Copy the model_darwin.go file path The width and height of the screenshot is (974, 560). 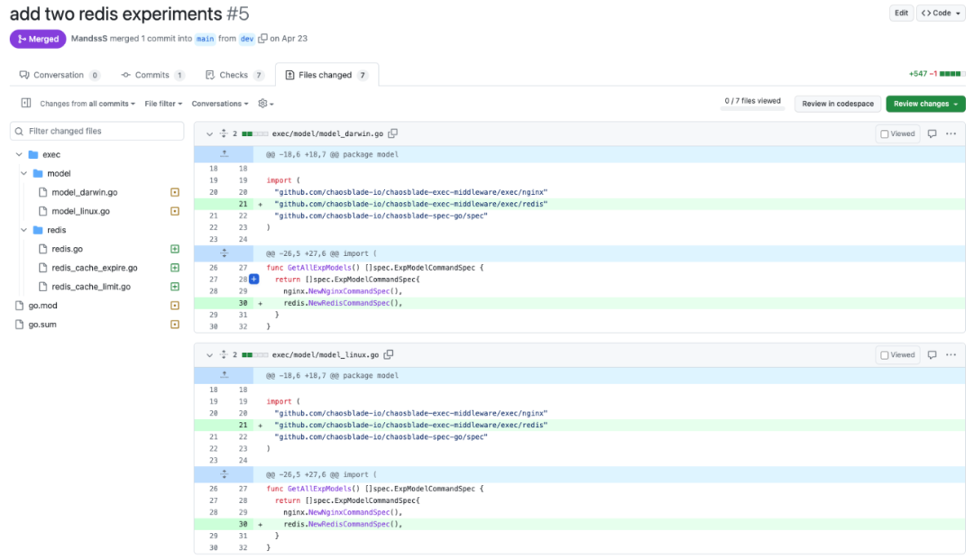[392, 133]
